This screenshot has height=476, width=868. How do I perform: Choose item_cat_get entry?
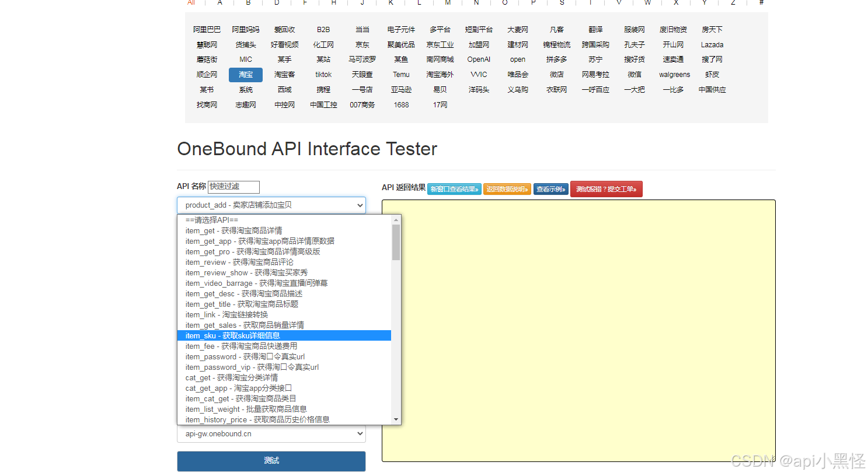[284, 398]
